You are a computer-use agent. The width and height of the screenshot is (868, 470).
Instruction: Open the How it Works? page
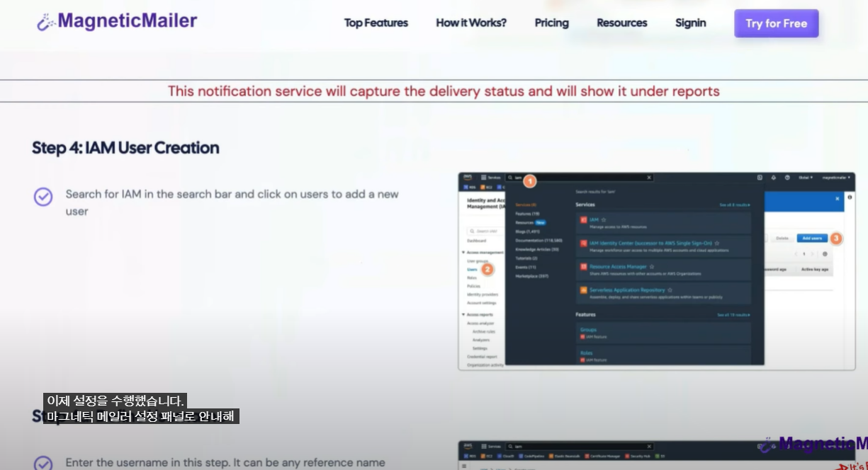pos(471,23)
